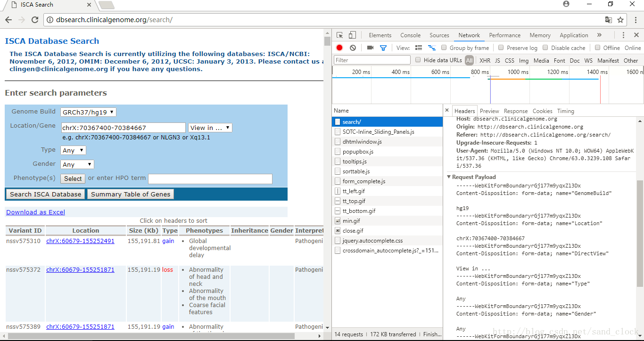Check the Offline checkbox

[597, 48]
